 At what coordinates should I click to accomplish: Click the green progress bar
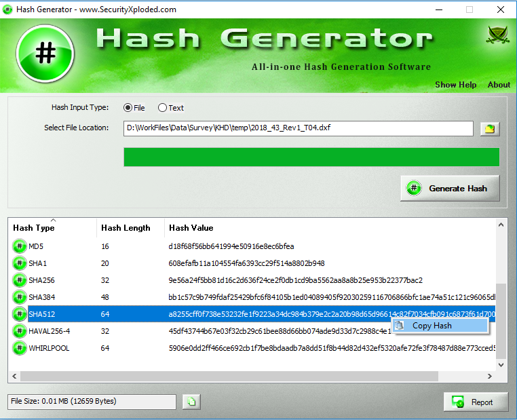click(311, 157)
